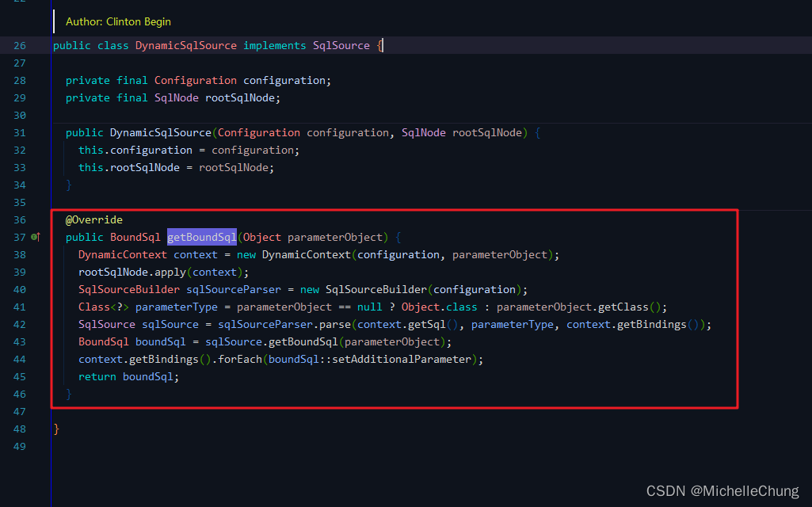Click the method closing brace on line 46
The height and width of the screenshot is (507, 812).
(x=69, y=394)
